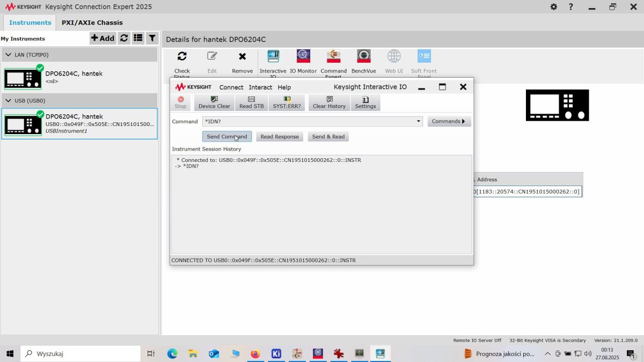Click the Read Response button
Viewport: 644px width, 362px height.
[x=280, y=137]
